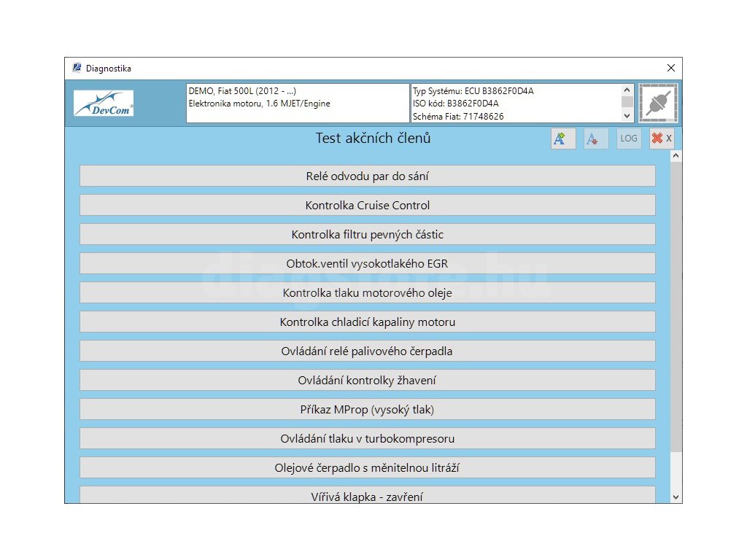
Task: Click 'Schéma Fiat: 71748626' line
Action: (458, 116)
